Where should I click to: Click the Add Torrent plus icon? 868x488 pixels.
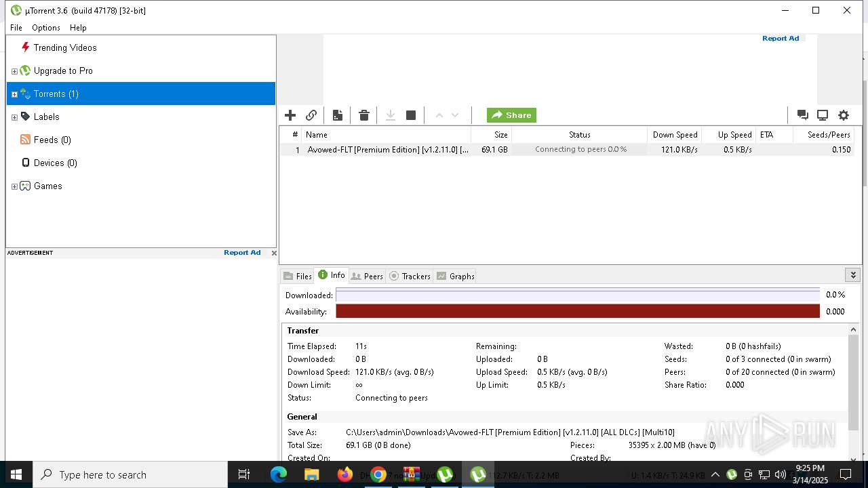pyautogui.click(x=290, y=115)
